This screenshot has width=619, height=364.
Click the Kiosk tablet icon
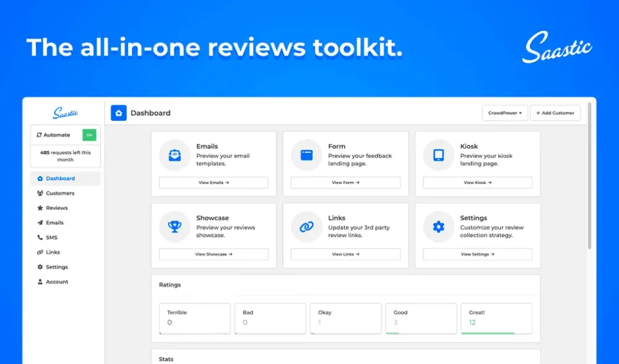438,155
